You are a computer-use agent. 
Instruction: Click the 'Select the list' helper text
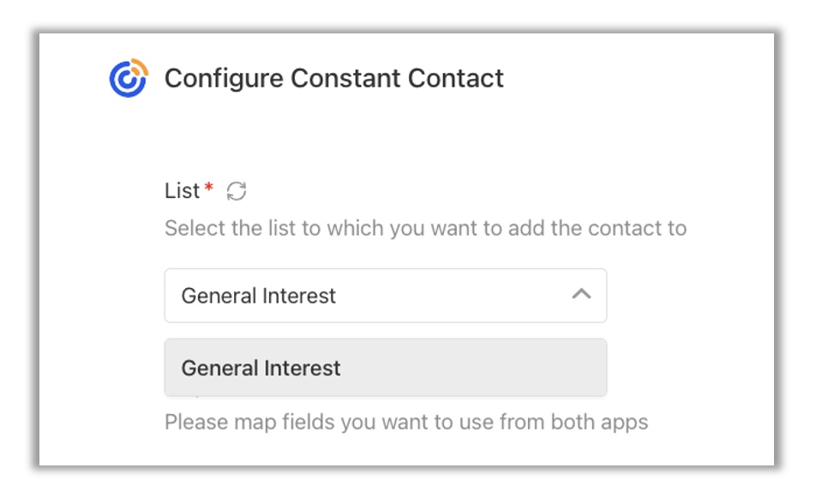tap(425, 229)
